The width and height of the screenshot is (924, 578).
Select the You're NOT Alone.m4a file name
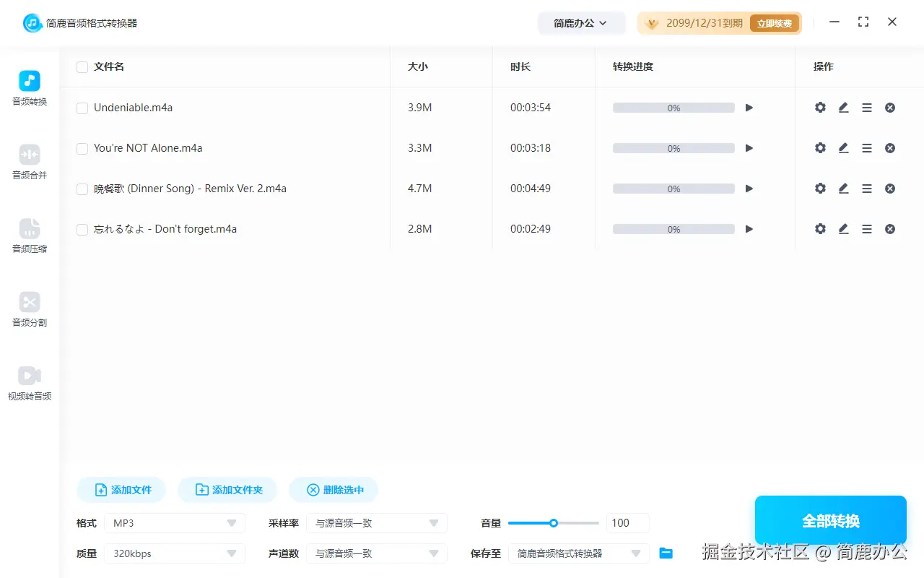148,148
